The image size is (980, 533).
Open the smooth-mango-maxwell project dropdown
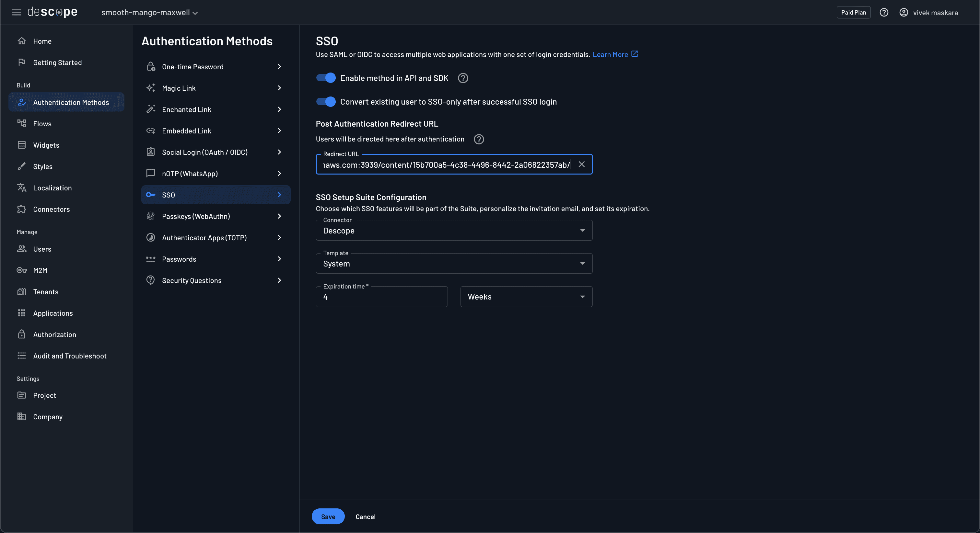point(149,13)
